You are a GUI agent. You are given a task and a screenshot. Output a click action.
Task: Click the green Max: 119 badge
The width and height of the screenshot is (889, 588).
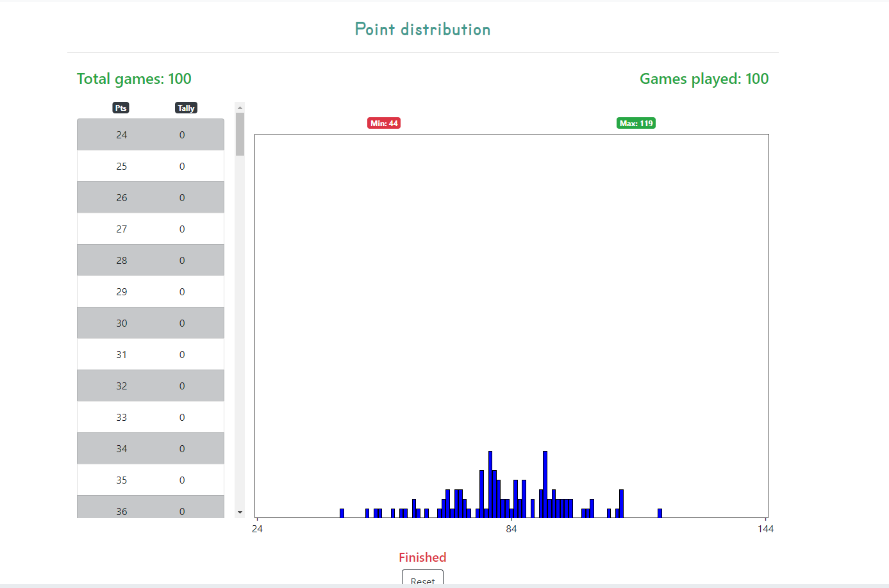pyautogui.click(x=636, y=123)
